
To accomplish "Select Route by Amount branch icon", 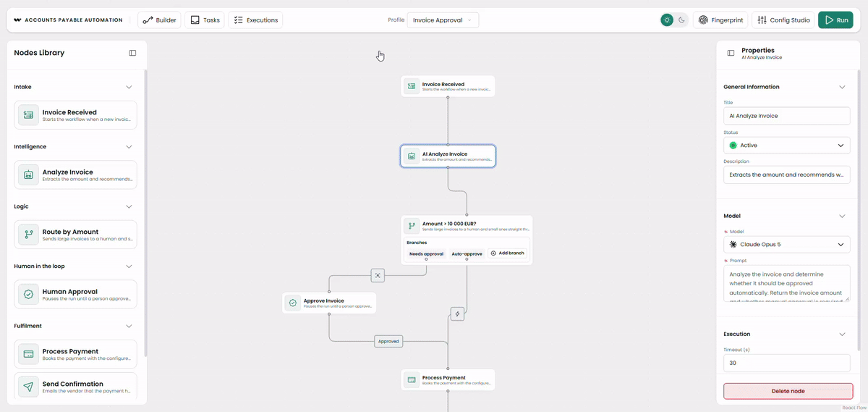I will tap(28, 235).
